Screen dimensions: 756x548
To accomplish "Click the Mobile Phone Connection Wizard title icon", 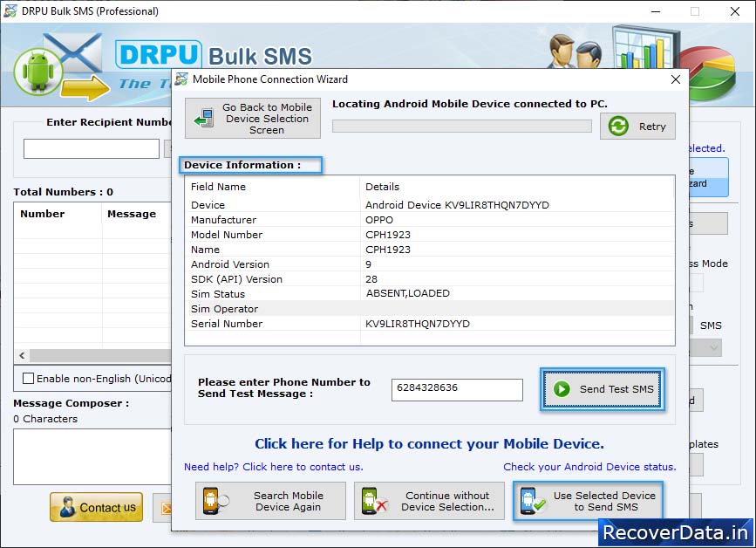I will coord(181,79).
